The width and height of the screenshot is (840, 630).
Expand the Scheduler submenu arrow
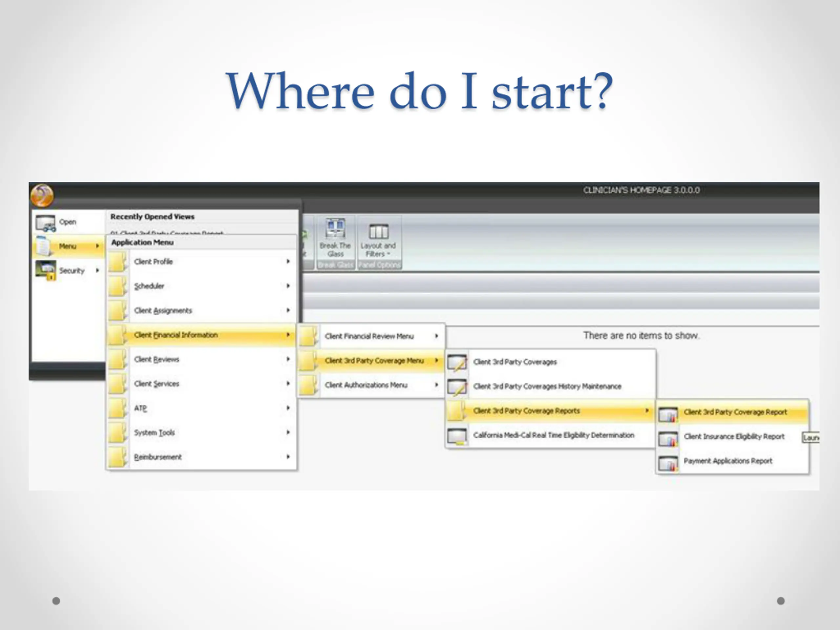coord(288,285)
